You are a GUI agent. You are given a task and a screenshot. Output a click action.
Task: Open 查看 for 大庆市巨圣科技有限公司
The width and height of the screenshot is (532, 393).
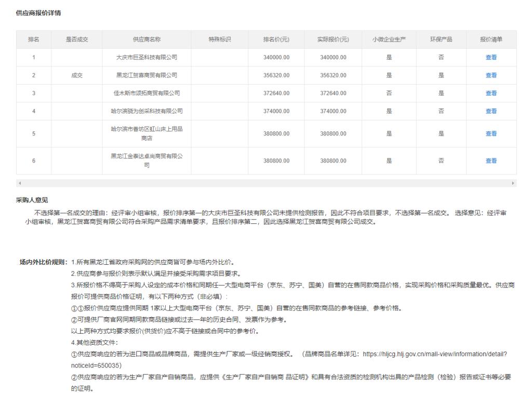click(491, 57)
